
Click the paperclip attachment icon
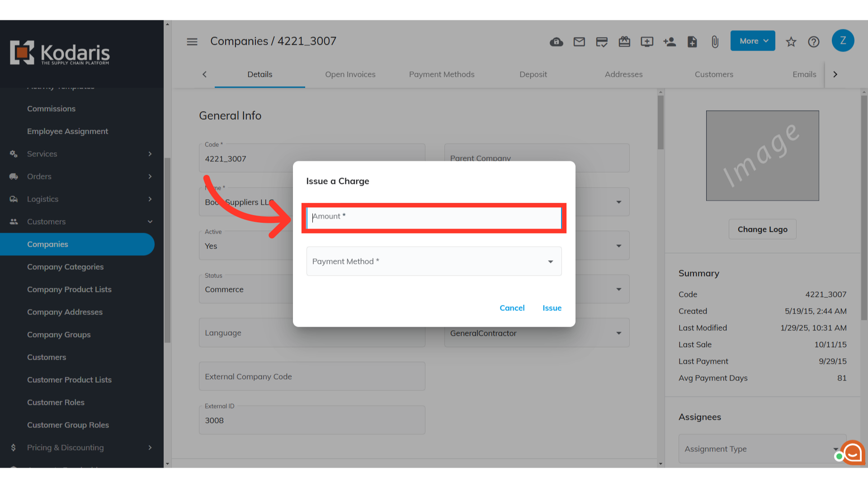[715, 42]
